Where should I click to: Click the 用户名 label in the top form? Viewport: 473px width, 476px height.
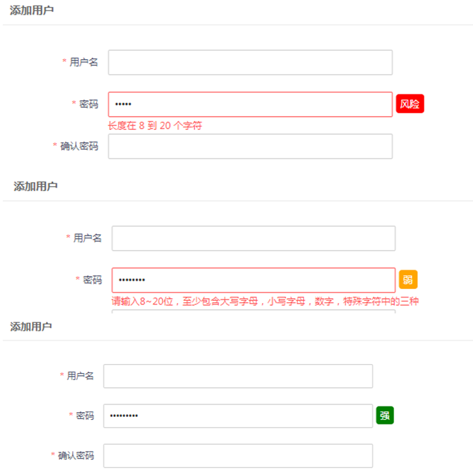point(83,63)
